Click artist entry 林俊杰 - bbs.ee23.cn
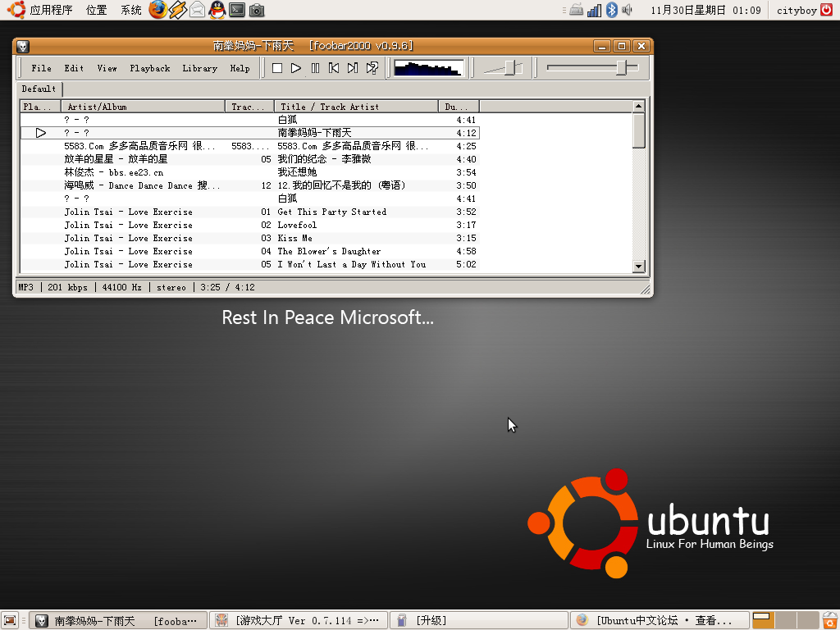Image resolution: width=840 pixels, height=630 pixels. [x=113, y=172]
